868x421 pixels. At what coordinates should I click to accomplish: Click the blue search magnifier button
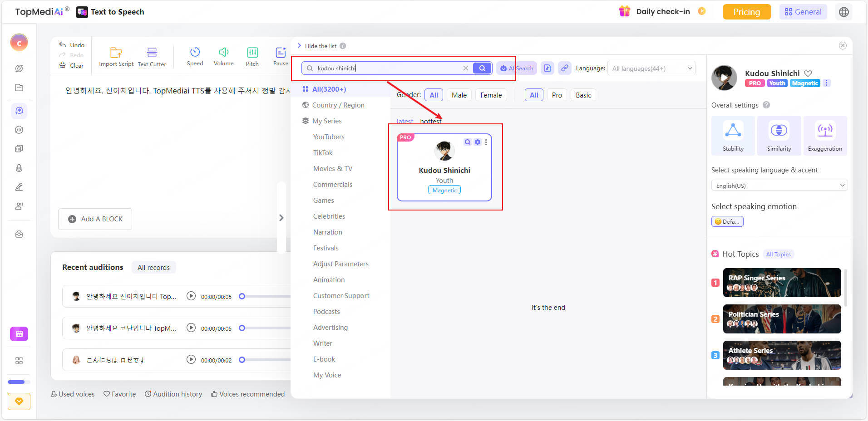pyautogui.click(x=482, y=68)
